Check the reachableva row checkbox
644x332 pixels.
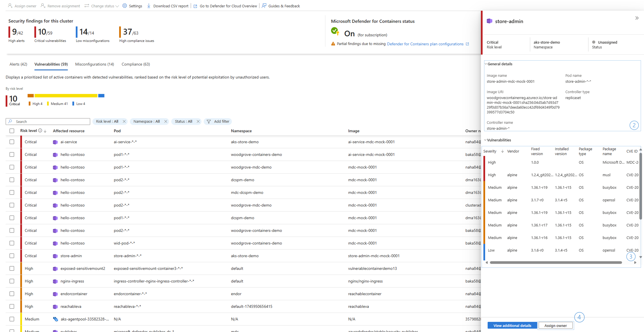point(12,307)
